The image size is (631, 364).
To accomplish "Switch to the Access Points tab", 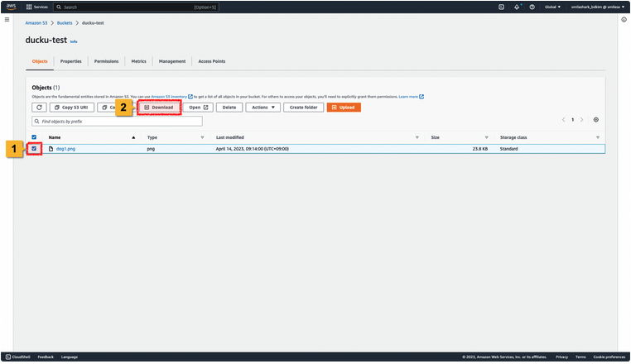I will (x=211, y=61).
